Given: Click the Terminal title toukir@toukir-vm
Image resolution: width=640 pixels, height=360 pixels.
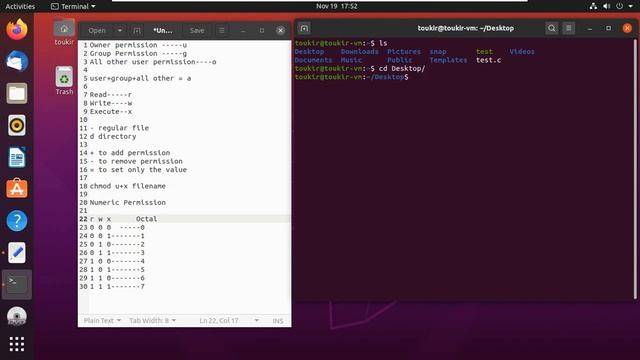Looking at the screenshot, I should [x=465, y=28].
